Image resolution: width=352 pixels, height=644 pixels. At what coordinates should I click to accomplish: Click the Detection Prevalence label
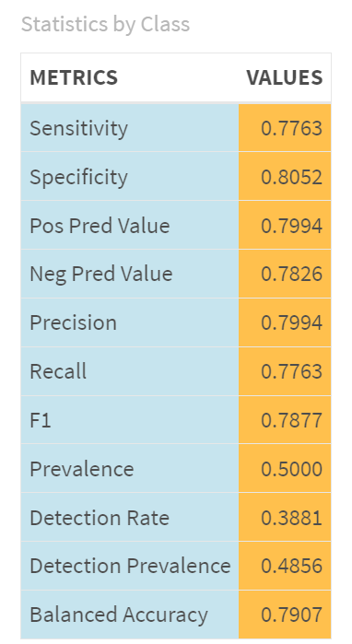(x=130, y=566)
